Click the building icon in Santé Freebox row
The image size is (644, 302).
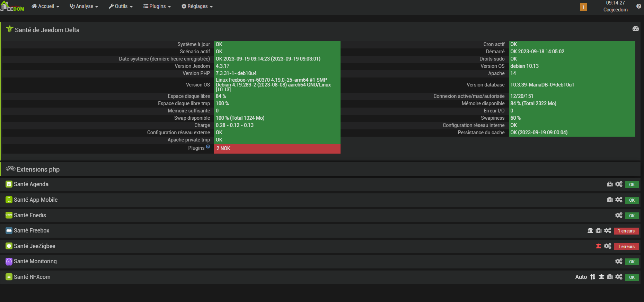[x=590, y=231]
